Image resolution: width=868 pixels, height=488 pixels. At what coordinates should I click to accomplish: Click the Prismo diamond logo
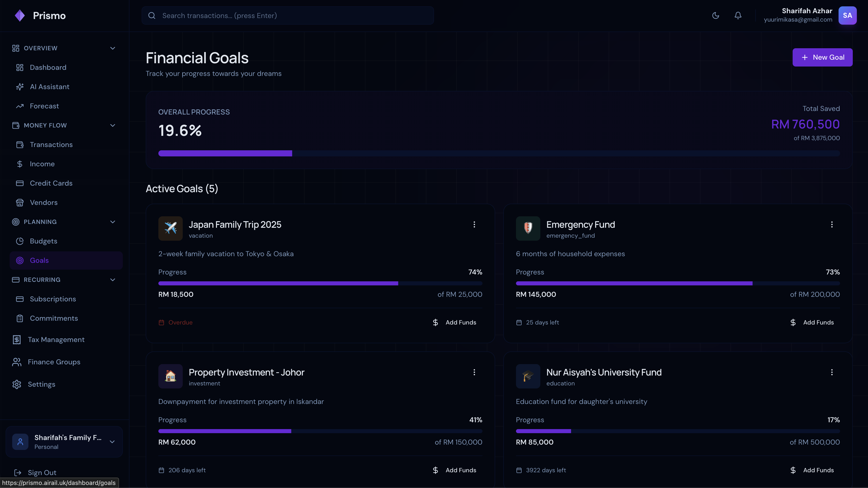pos(20,15)
